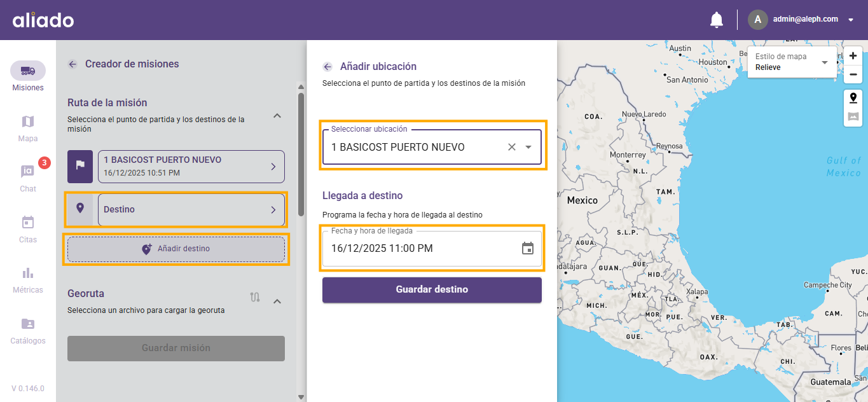
Task: Go back with the Añadir ubicación arrow
Action: pos(328,66)
